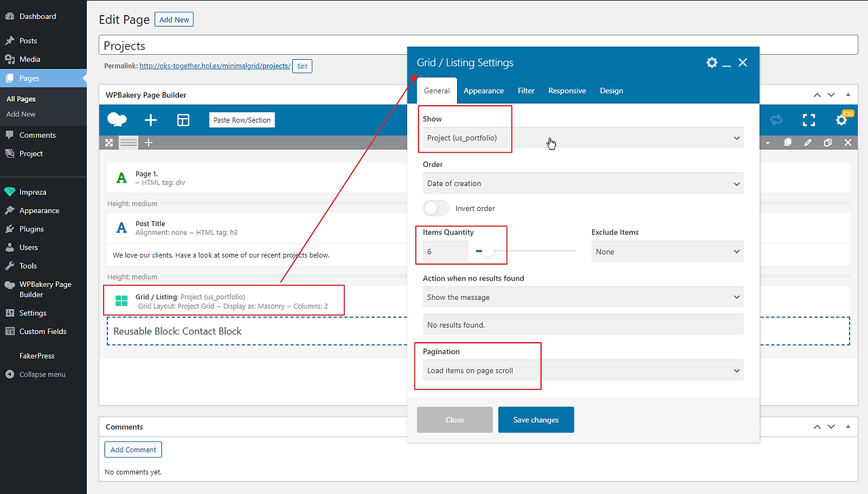
Task: Toggle the Invert order switch
Action: pos(436,208)
